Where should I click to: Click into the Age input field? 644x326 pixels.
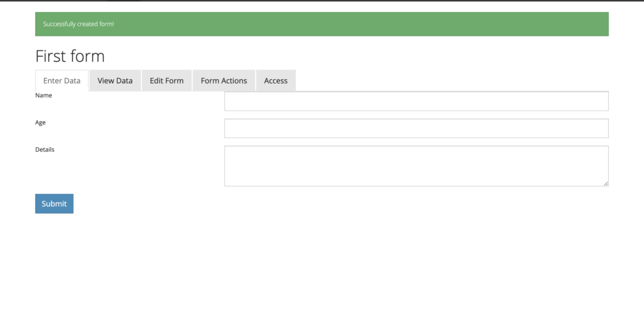tap(416, 128)
